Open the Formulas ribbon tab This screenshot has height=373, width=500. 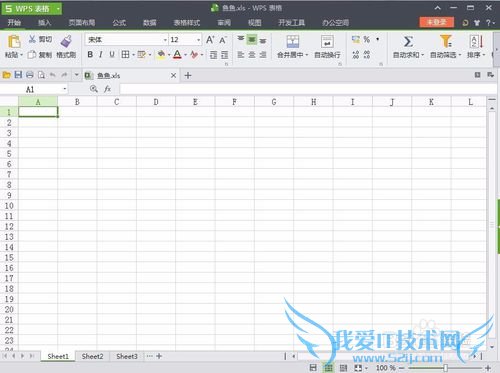[119, 22]
